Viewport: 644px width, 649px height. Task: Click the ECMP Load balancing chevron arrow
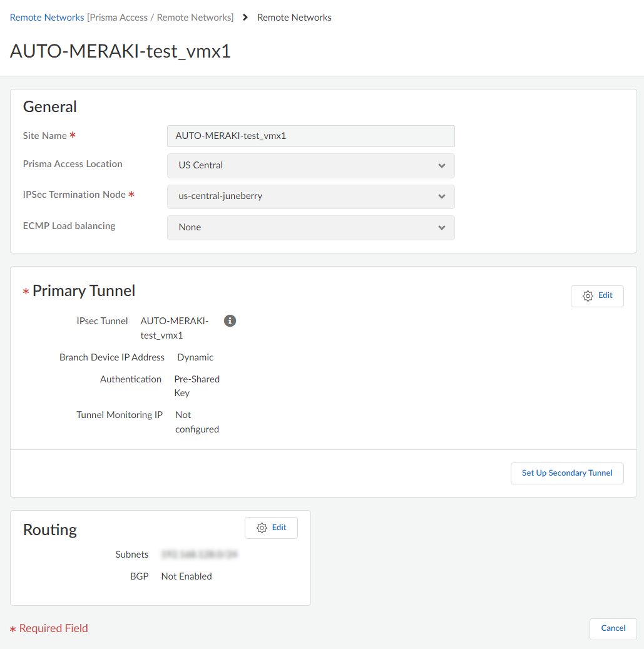(442, 228)
